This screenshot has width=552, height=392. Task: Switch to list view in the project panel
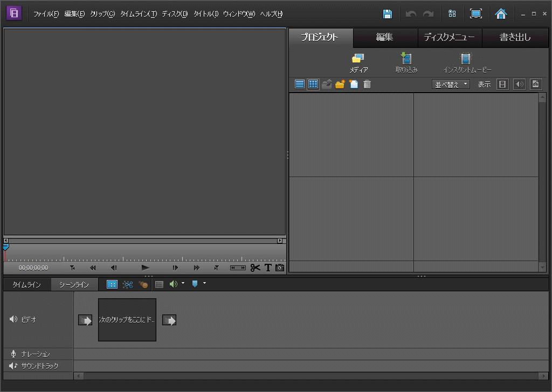click(x=300, y=84)
